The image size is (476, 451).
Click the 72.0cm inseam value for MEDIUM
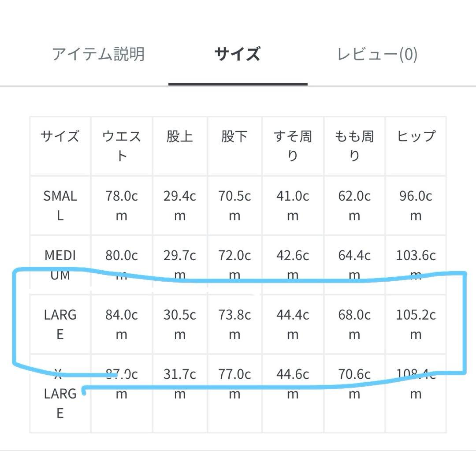click(x=235, y=265)
